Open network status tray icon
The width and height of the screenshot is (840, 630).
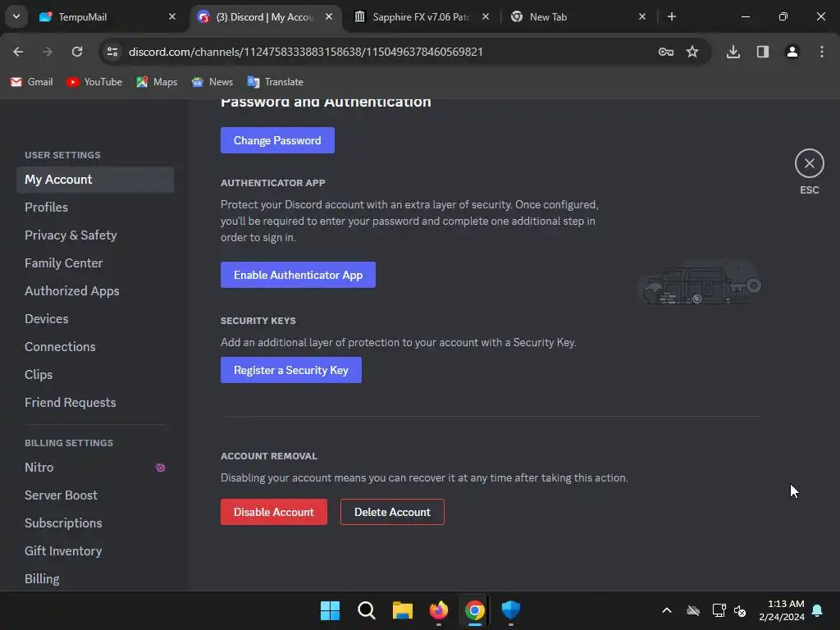[719, 610]
